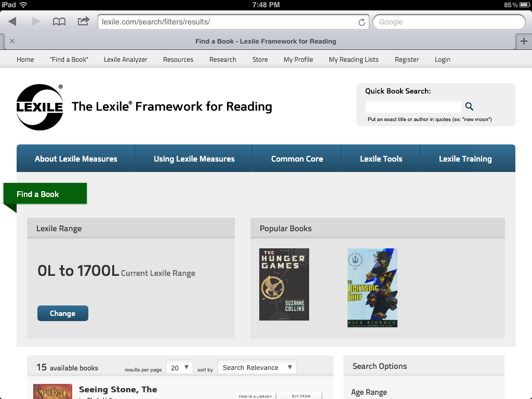Close the current Safari tab
The width and height of the screenshot is (532, 399).
tap(12, 41)
